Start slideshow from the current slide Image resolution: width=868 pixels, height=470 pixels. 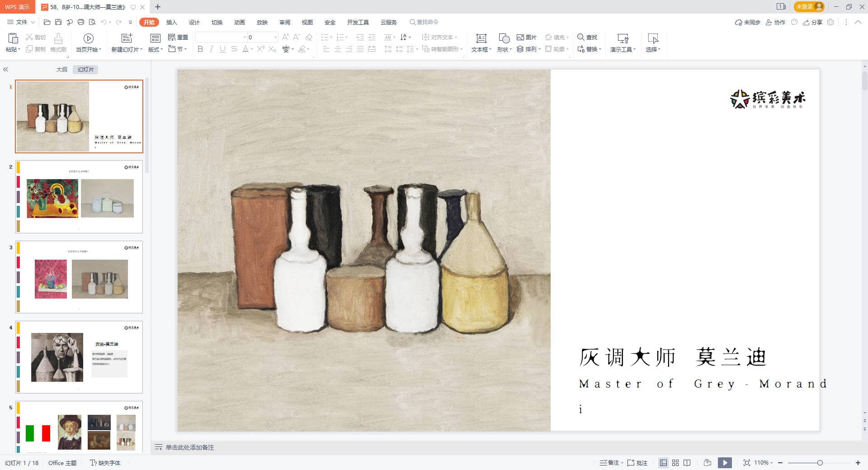pyautogui.click(x=89, y=43)
